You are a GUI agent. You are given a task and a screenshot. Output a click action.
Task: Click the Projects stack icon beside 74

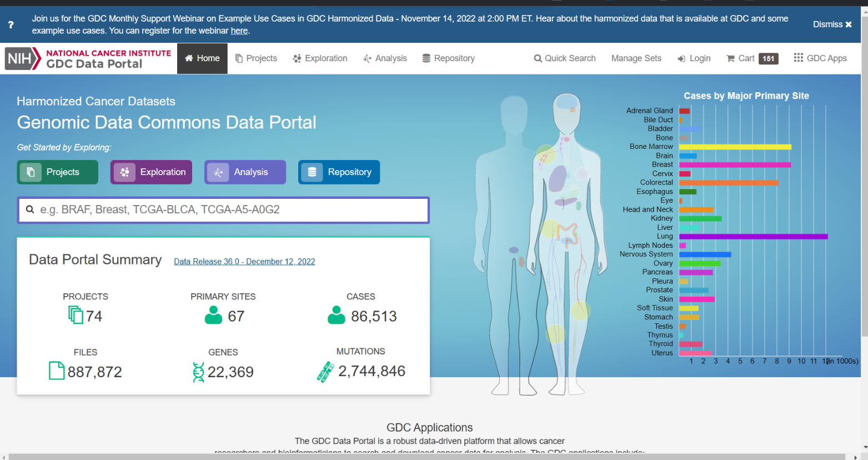click(76, 314)
